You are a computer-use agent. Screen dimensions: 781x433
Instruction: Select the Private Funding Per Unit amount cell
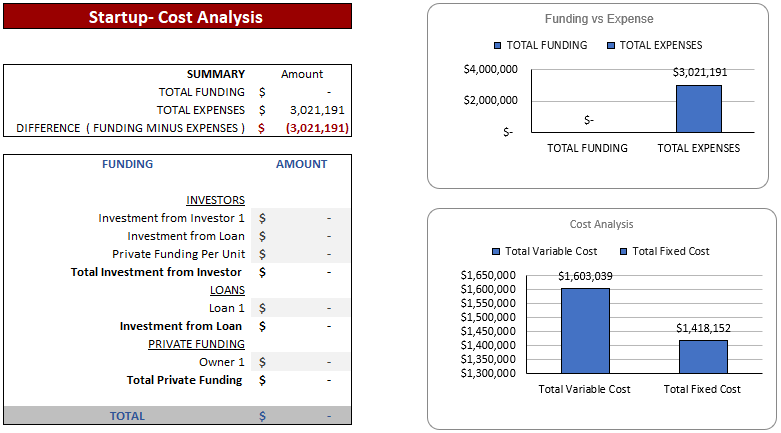300,254
